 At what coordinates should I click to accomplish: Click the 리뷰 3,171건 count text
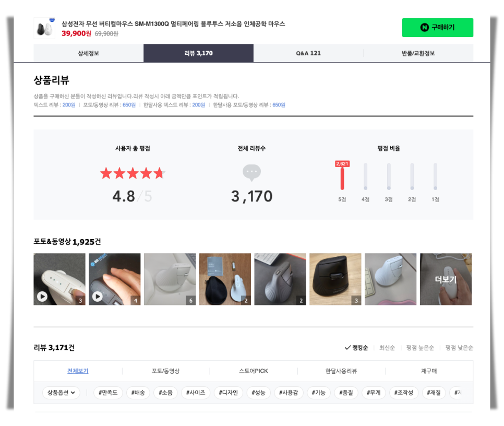tap(54, 348)
